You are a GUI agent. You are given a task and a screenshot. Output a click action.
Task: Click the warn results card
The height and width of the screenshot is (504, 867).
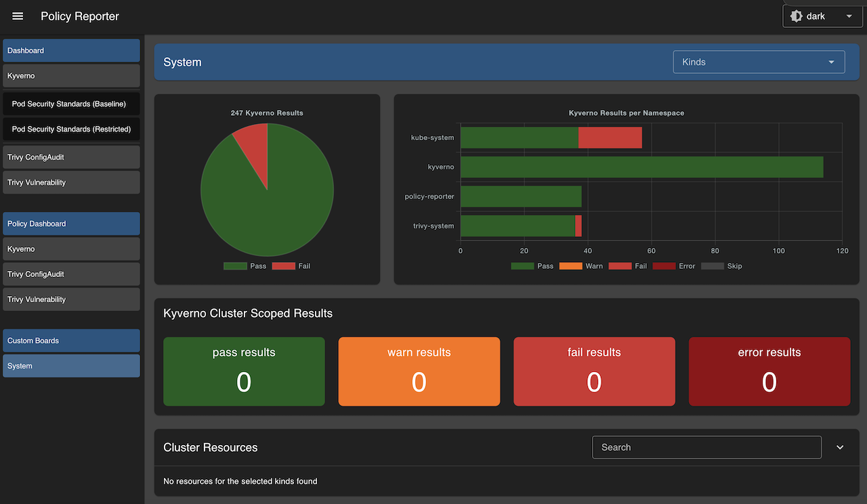419,372
